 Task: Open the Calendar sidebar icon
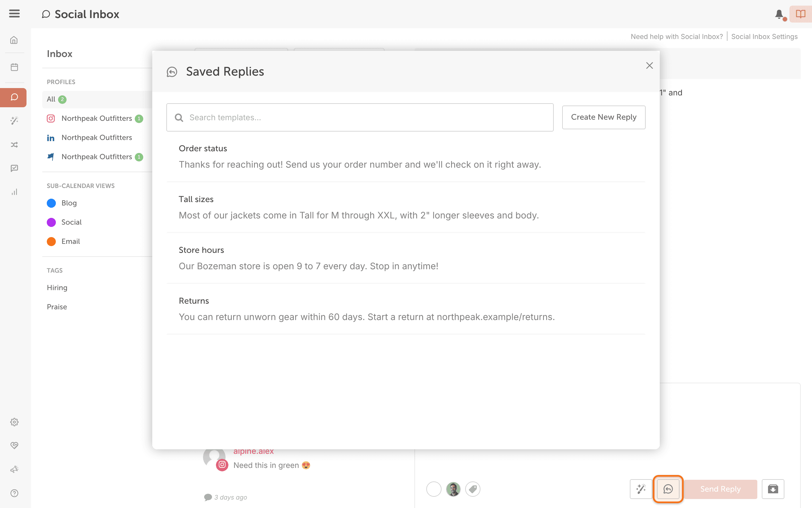14,67
